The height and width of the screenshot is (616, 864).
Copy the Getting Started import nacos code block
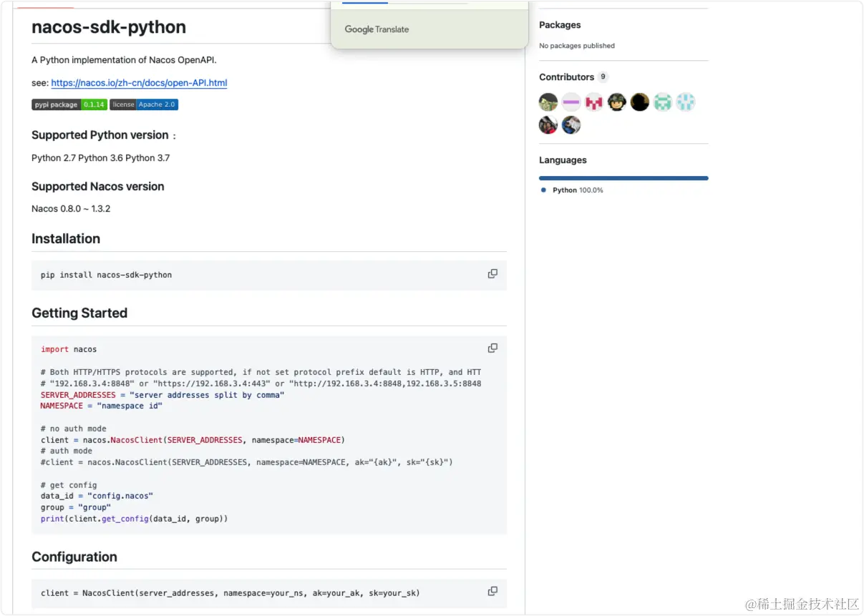click(492, 348)
